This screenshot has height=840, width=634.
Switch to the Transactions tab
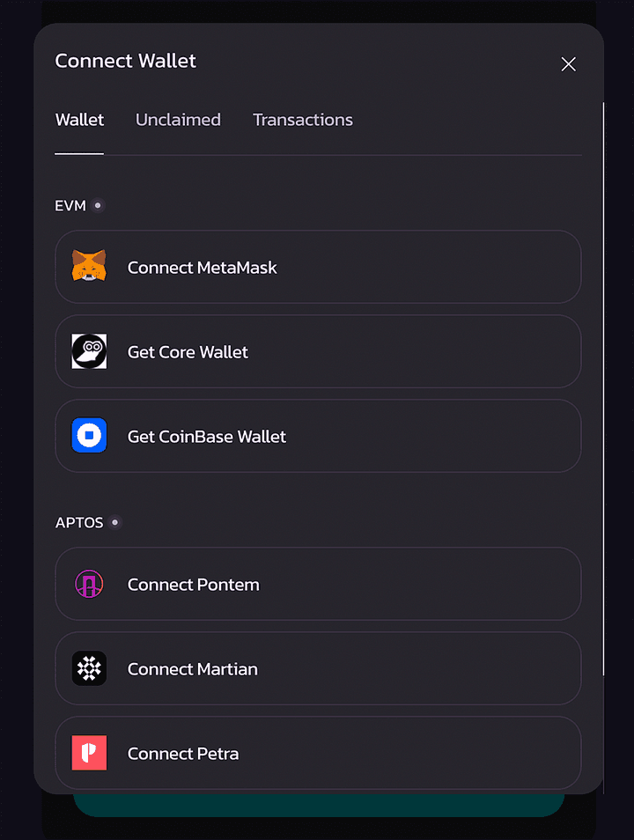tap(303, 120)
